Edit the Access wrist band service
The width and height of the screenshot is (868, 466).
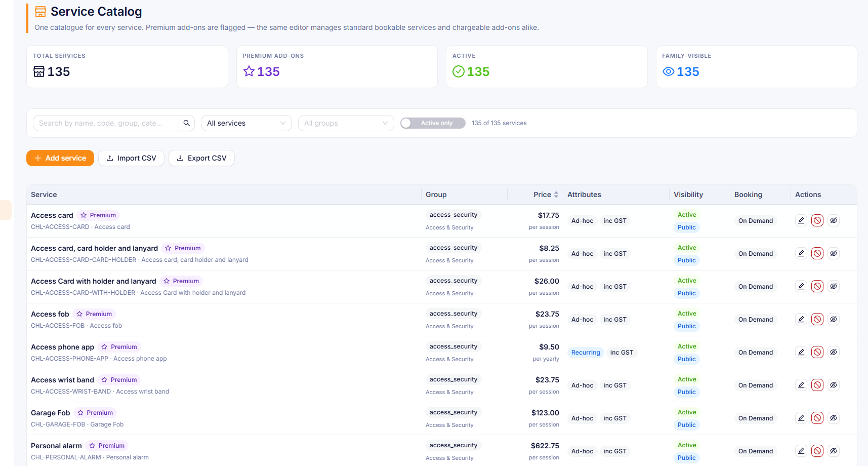point(801,385)
